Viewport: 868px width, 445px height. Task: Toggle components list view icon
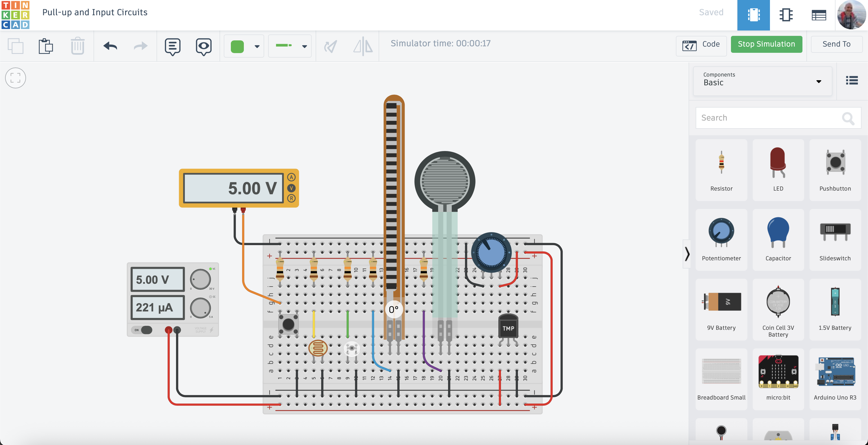[x=852, y=80]
